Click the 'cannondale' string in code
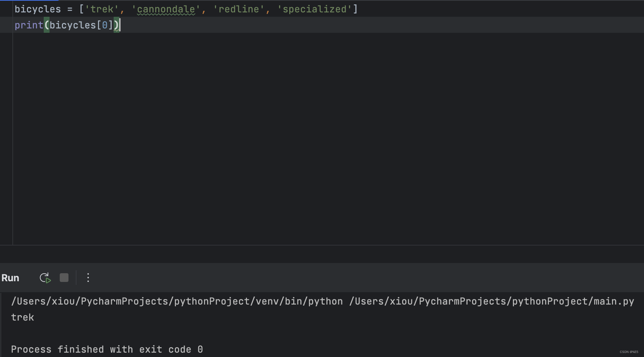 166,9
